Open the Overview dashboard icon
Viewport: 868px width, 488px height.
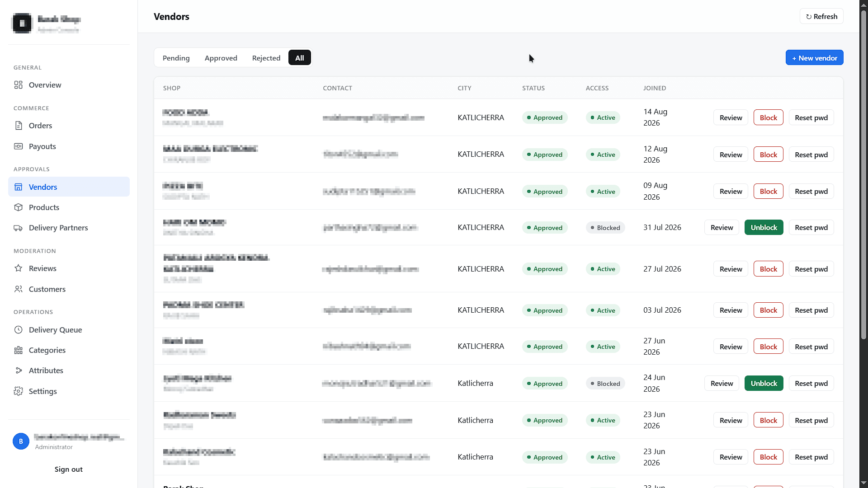[19, 85]
